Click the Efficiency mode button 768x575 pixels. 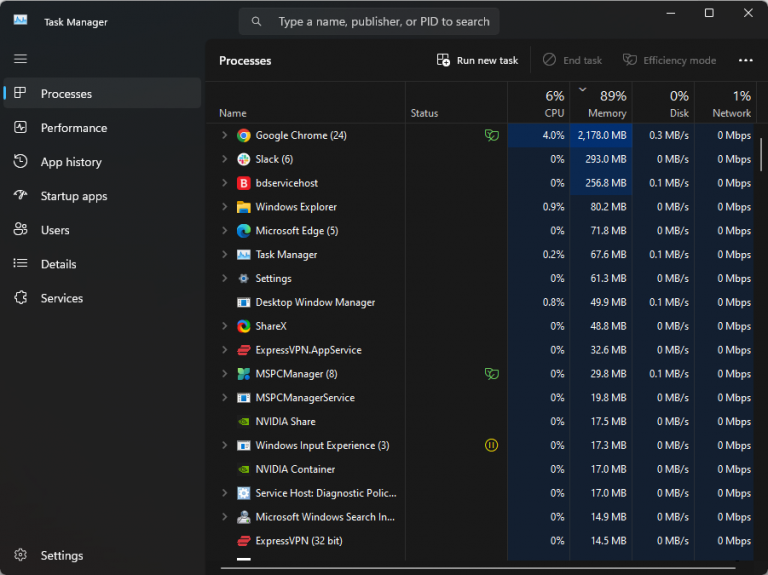click(x=669, y=60)
